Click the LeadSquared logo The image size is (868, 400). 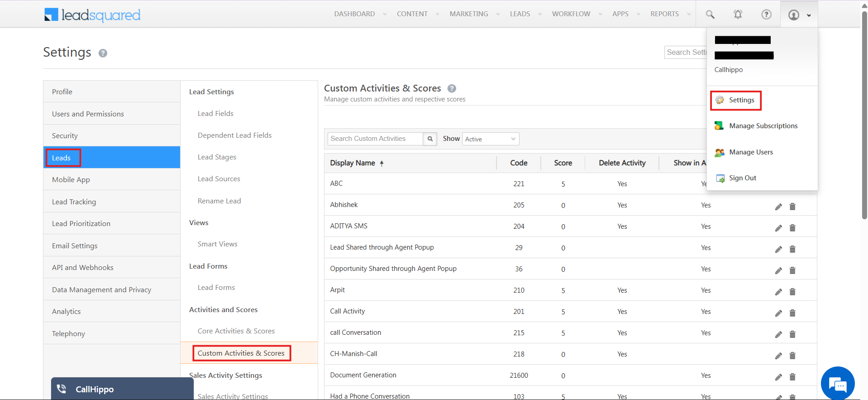pyautogui.click(x=92, y=15)
